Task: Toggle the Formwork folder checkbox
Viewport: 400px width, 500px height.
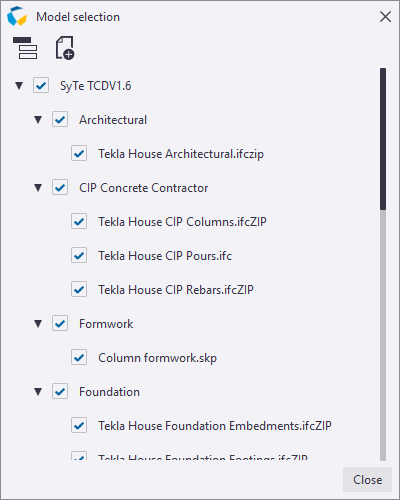Action: coord(60,324)
